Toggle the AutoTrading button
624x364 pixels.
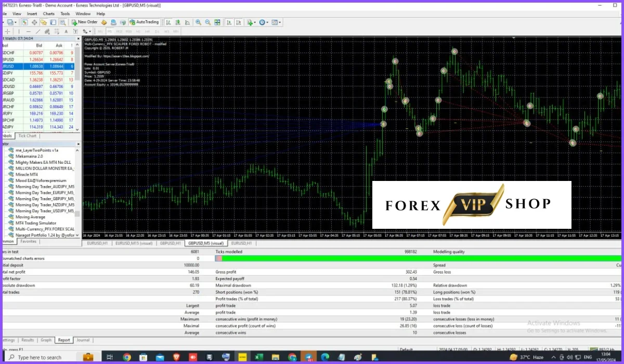[144, 22]
